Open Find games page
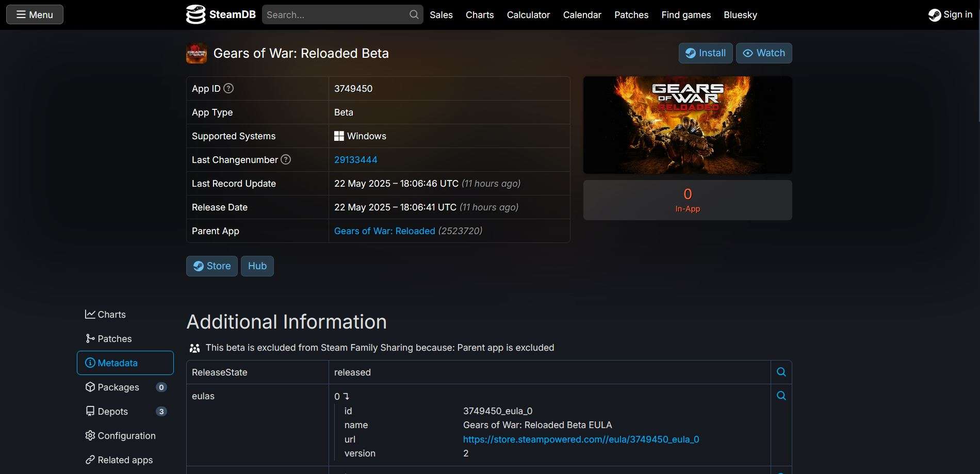Viewport: 980px width, 474px height. [x=686, y=15]
